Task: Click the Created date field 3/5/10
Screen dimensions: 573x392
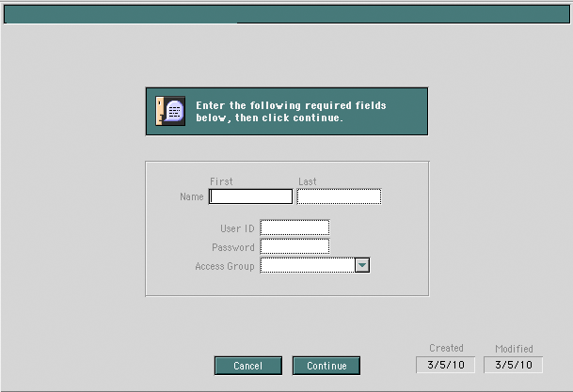Action: tap(445, 365)
